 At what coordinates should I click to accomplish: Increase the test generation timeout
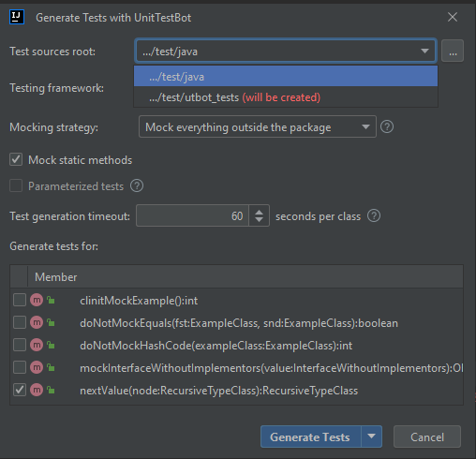tap(259, 213)
